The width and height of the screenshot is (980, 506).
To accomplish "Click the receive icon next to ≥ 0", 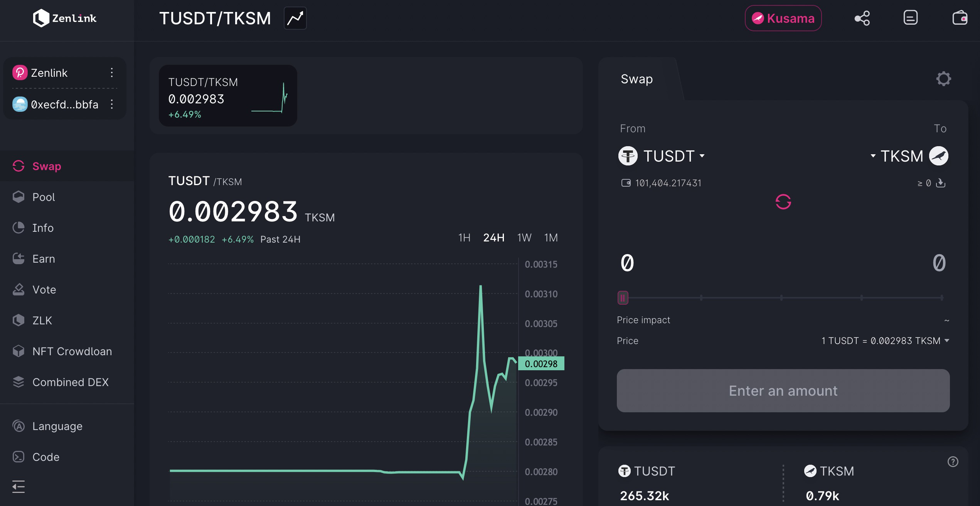I will click(941, 183).
